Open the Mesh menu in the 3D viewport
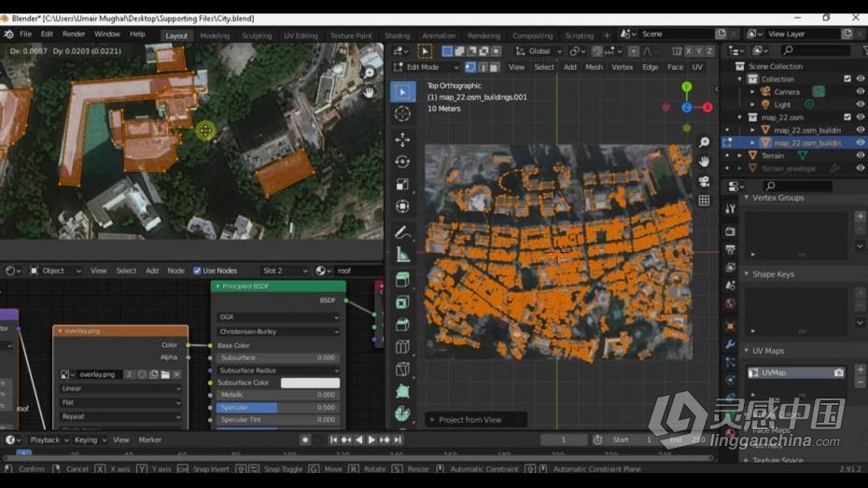Screen dimensions: 868x488 pos(594,67)
